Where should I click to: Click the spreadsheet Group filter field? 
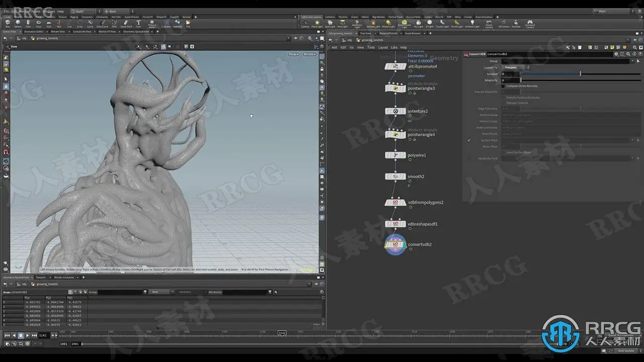(x=120, y=292)
